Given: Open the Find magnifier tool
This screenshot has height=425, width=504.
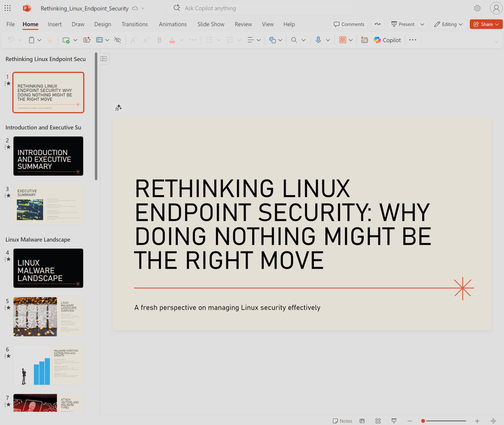Looking at the screenshot, I should (294, 40).
